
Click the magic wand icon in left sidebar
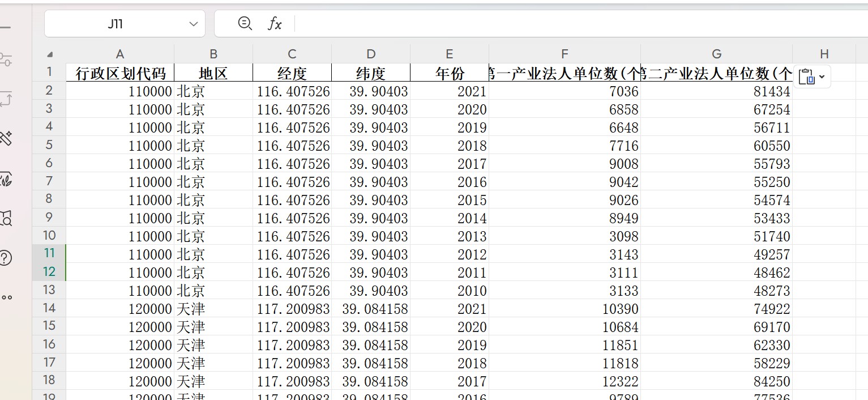[x=6, y=138]
